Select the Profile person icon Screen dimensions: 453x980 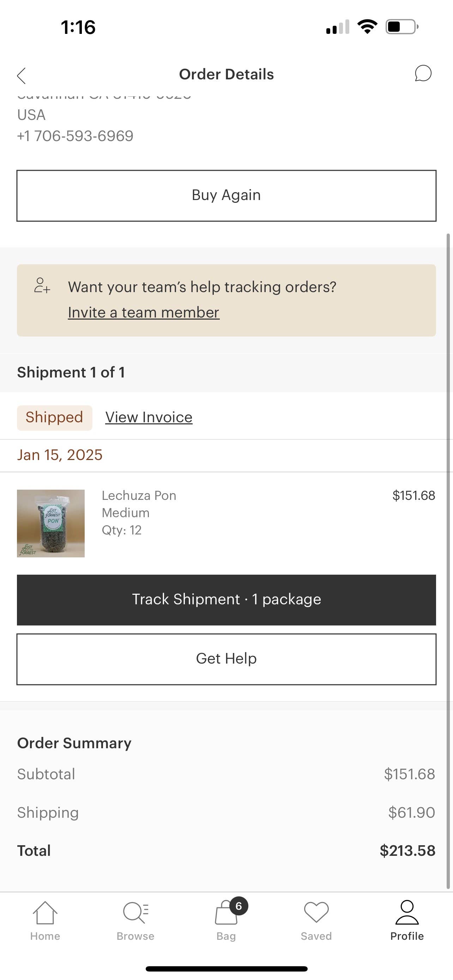(x=407, y=913)
